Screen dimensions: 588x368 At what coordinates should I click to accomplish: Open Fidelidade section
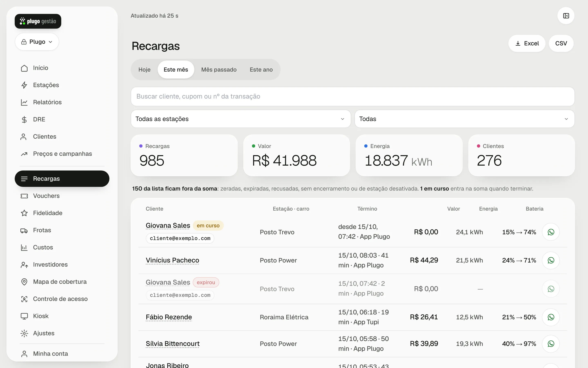pyautogui.click(x=62, y=213)
